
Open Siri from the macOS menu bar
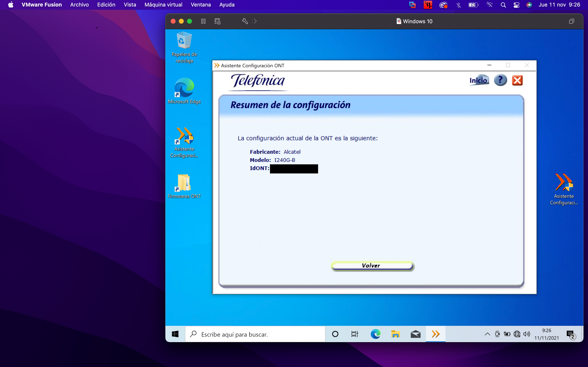click(x=530, y=5)
